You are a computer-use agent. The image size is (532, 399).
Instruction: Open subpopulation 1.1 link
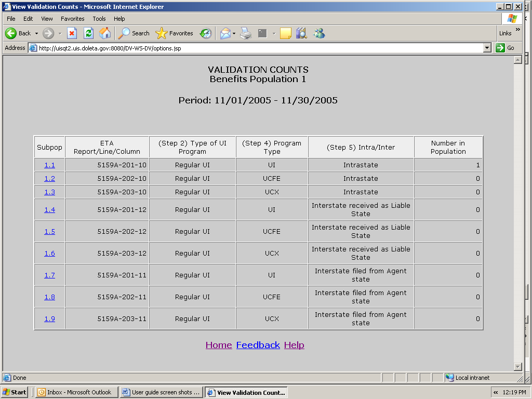pos(49,165)
